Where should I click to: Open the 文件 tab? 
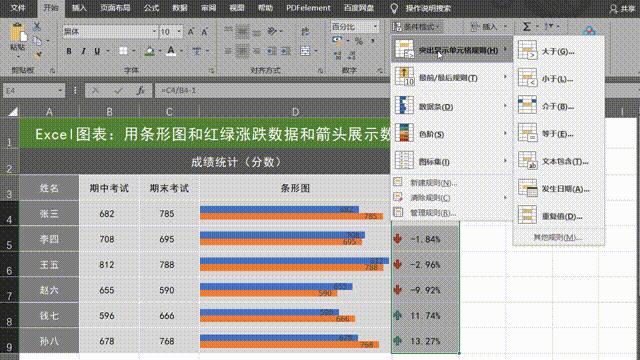pos(18,8)
